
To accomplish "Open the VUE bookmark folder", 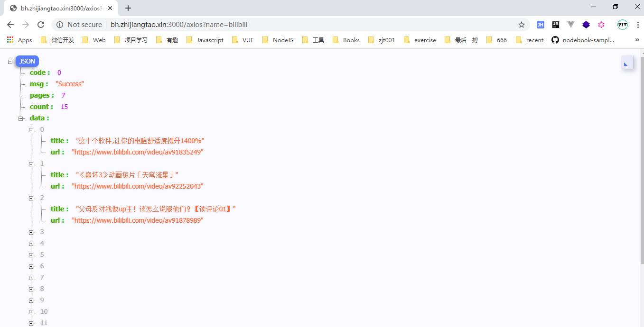I will (243, 40).
